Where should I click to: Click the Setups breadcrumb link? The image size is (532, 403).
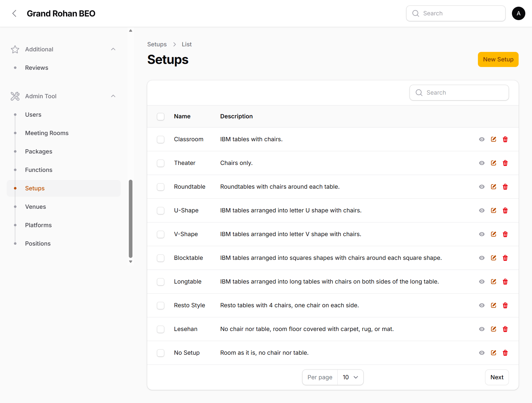[157, 44]
